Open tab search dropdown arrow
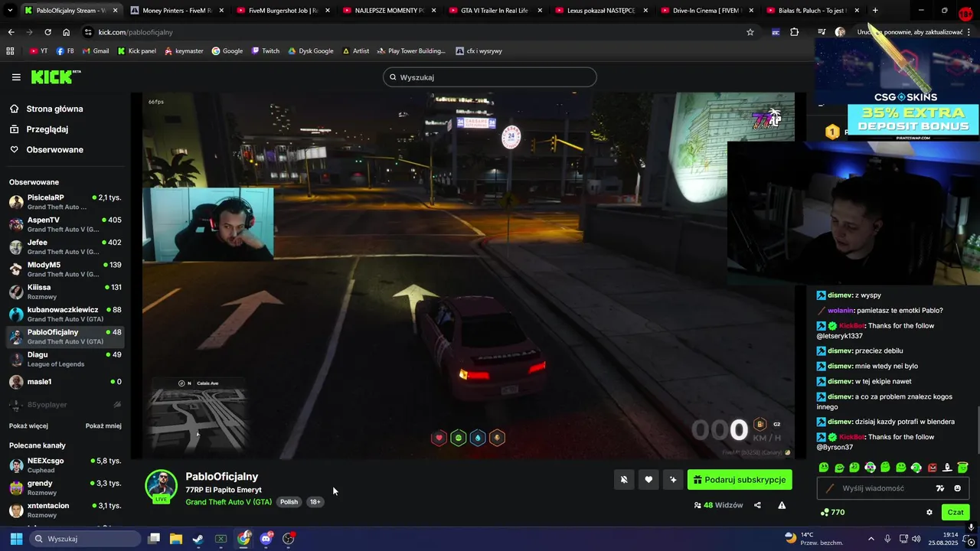The image size is (980, 551). point(10,11)
